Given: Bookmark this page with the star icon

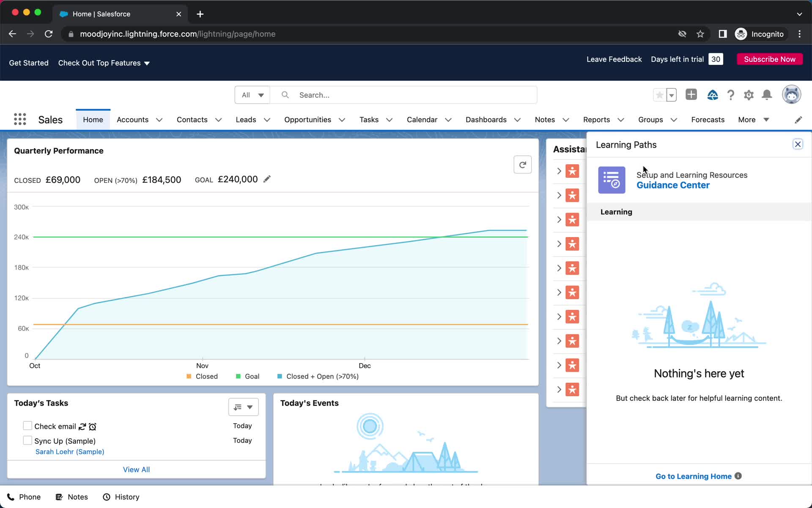Looking at the screenshot, I should (x=700, y=34).
